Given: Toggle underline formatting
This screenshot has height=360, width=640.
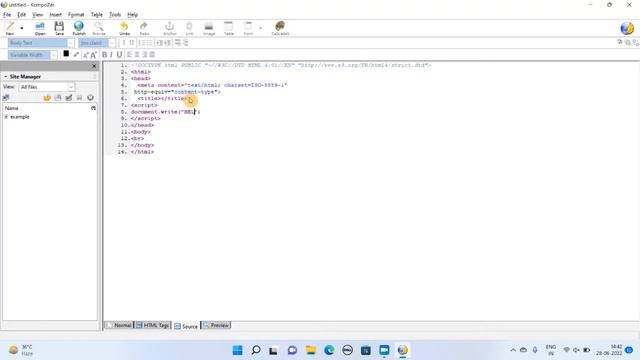Looking at the screenshot, I should (x=119, y=55).
